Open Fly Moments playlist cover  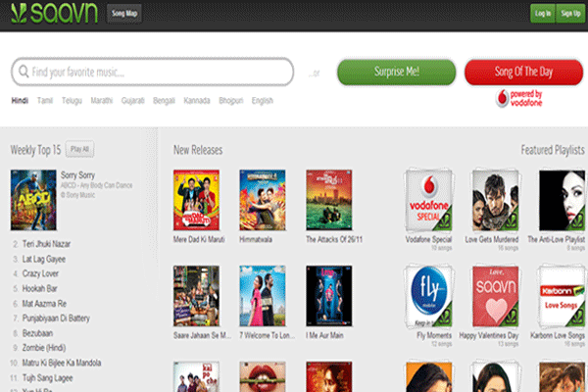[429, 296]
